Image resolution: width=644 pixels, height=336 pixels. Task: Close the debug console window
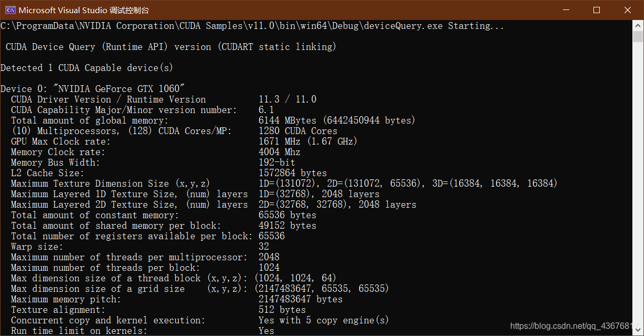628,10
